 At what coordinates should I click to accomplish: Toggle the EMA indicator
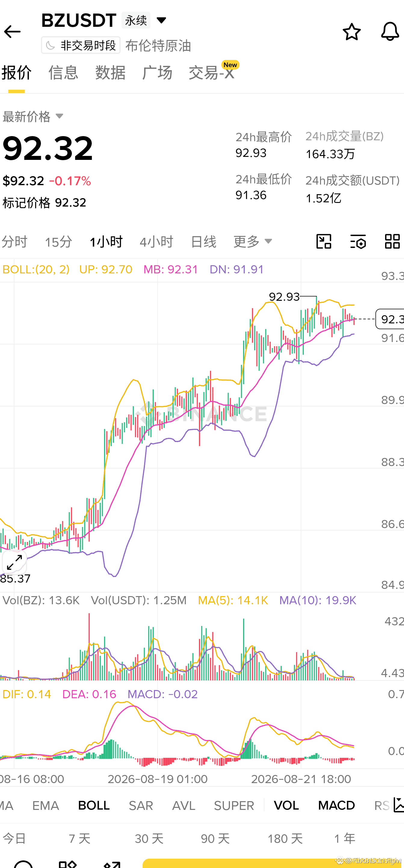(x=46, y=805)
